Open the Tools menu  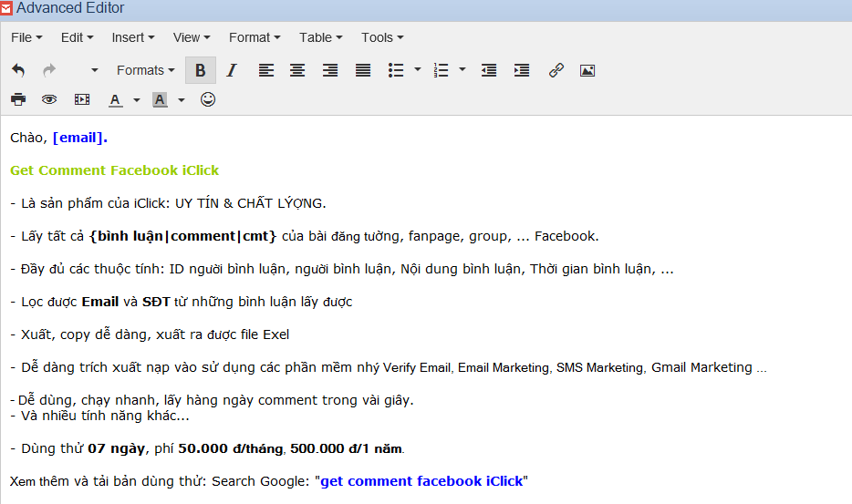382,37
